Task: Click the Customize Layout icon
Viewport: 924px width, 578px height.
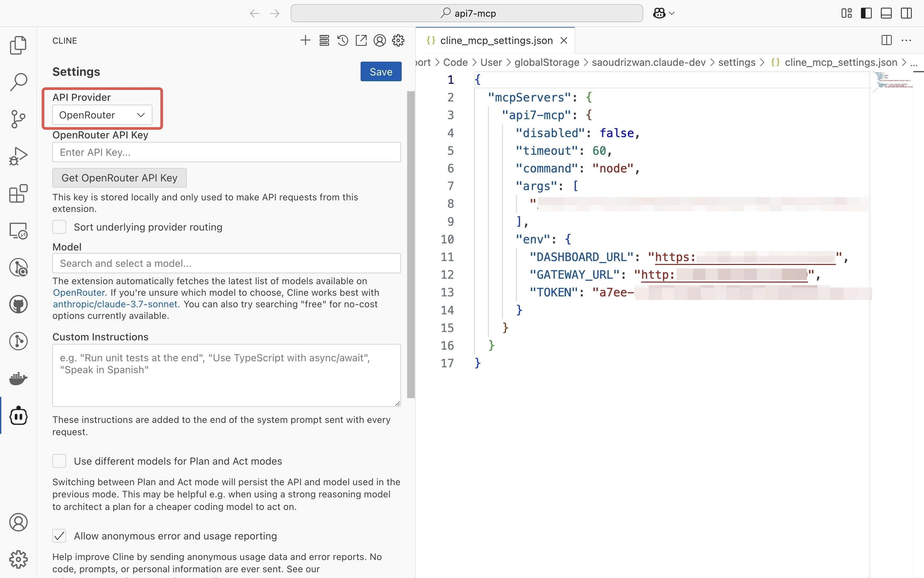Action: point(846,13)
